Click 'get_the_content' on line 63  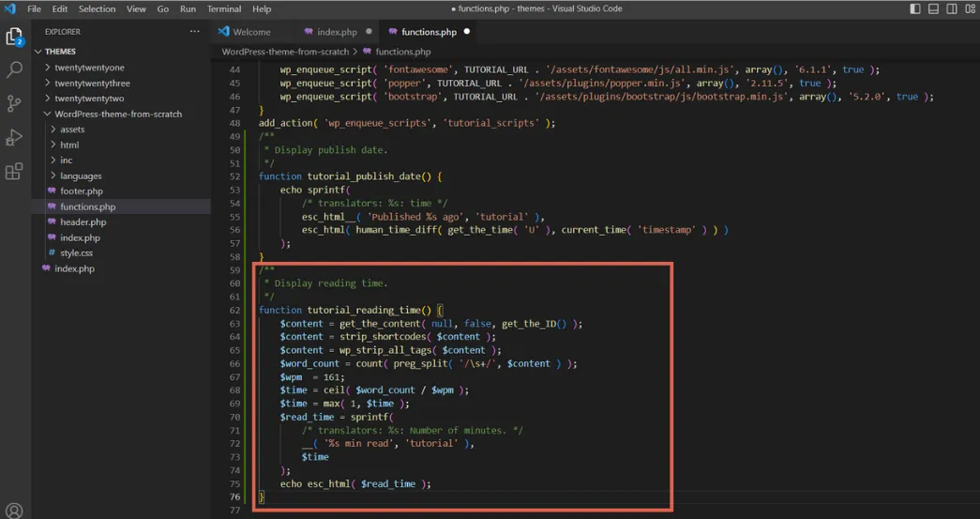(380, 323)
